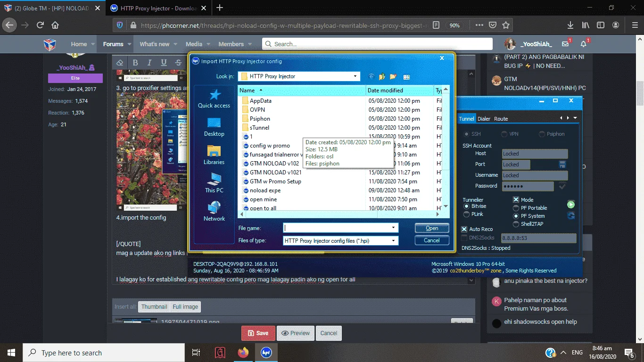Click the blue refresh icon below start
The height and width of the screenshot is (362, 644).
pyautogui.click(x=571, y=215)
